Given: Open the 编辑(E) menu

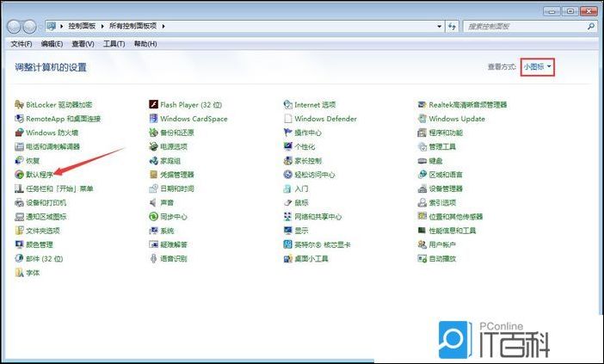Looking at the screenshot, I should tap(52, 44).
